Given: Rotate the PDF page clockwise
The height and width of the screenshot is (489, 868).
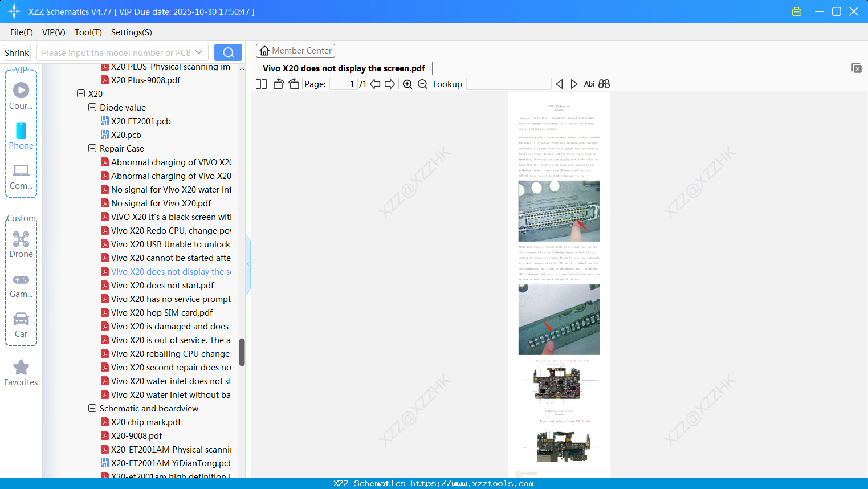Looking at the screenshot, I should [294, 84].
